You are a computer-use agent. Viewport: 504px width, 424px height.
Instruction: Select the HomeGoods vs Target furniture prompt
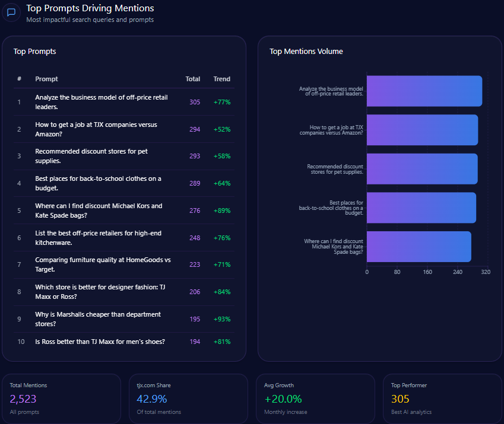tap(103, 264)
